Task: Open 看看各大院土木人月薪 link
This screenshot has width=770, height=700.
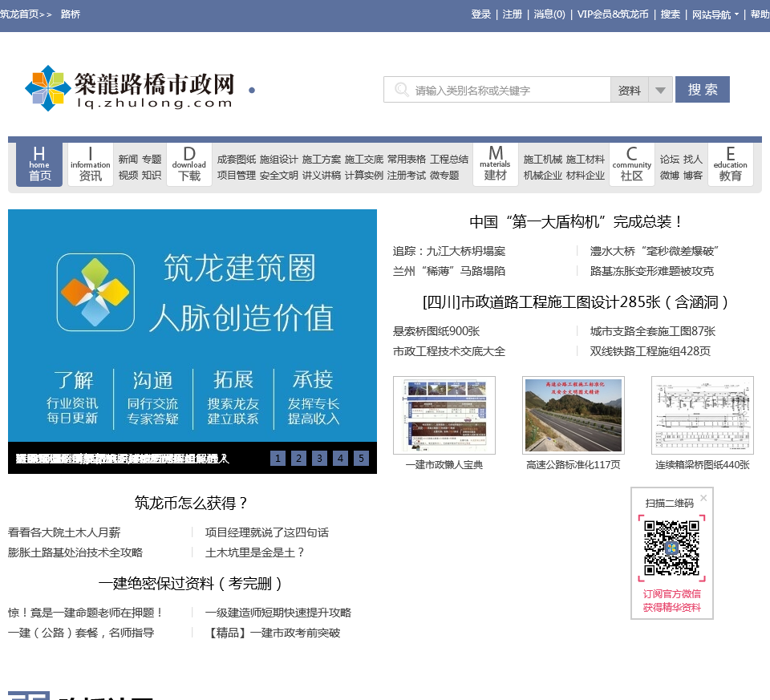Action: pyautogui.click(x=64, y=532)
